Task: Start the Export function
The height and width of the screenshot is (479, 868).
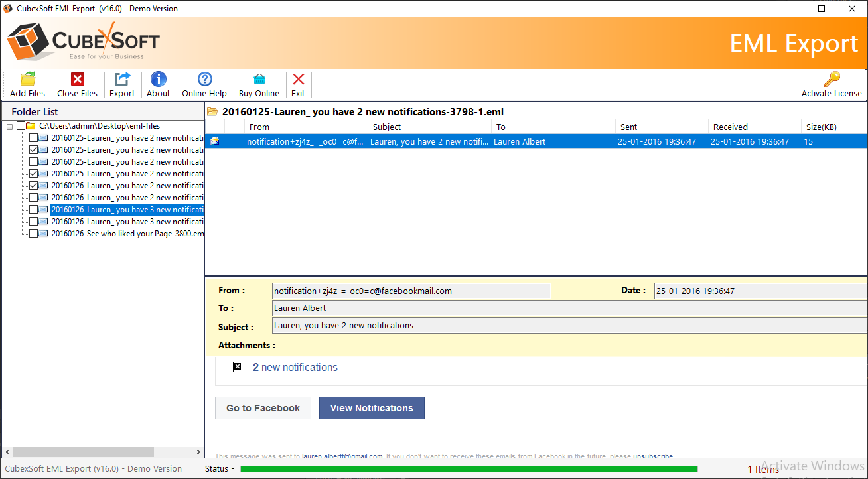Action: (121, 84)
